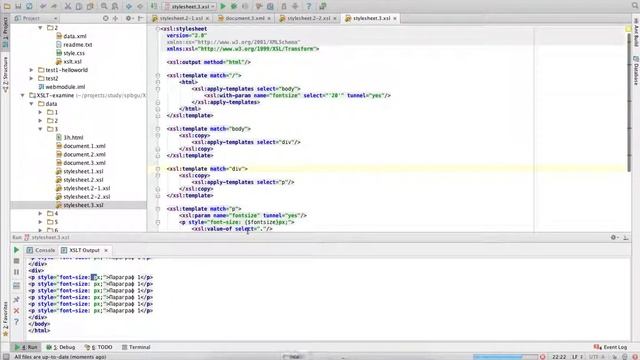
Task: Fold the template match="/" block
Action: (x=158, y=76)
